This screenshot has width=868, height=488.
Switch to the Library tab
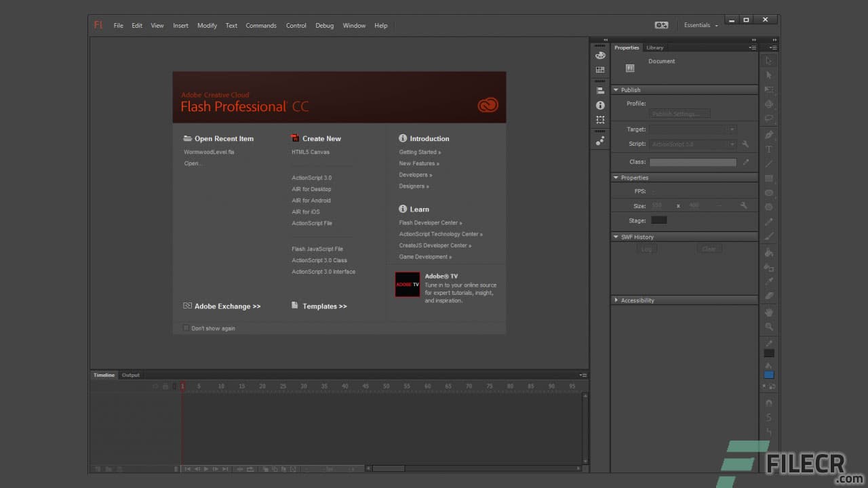click(655, 47)
